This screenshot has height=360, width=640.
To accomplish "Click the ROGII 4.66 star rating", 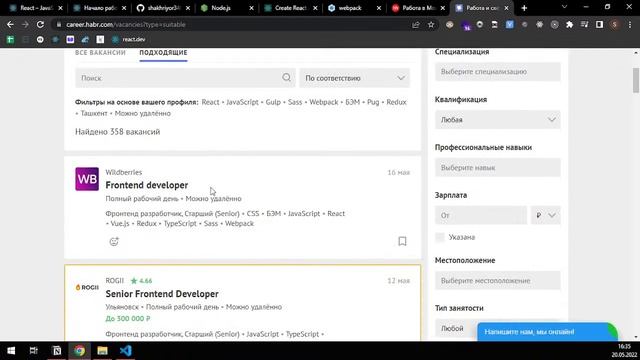I will point(141,281).
